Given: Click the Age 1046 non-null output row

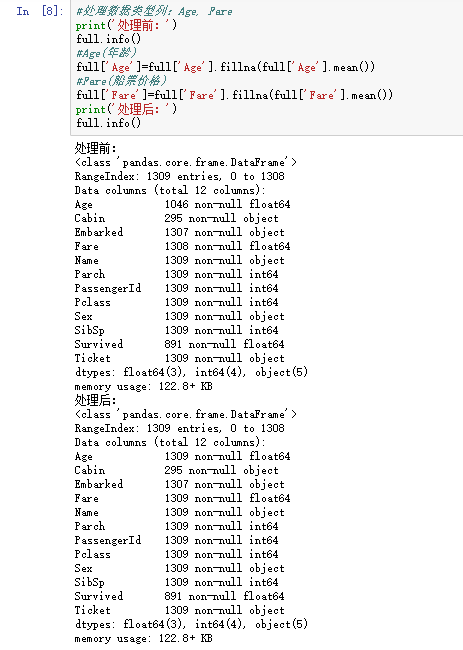Looking at the screenshot, I should pyautogui.click(x=182, y=204).
